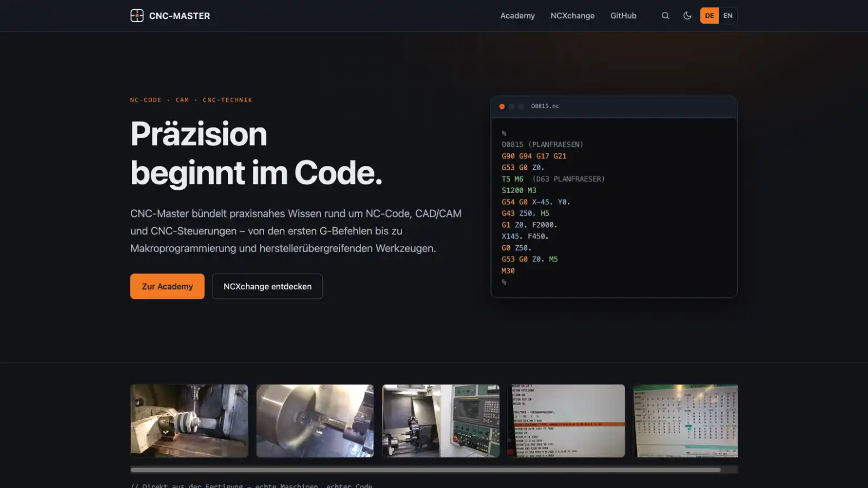868x488 pixels.
Task: Open the Academy nav item
Action: click(518, 16)
